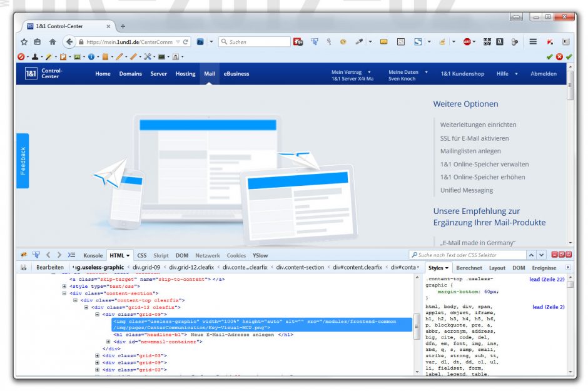Click the Feedback side tab button

pos(23,160)
